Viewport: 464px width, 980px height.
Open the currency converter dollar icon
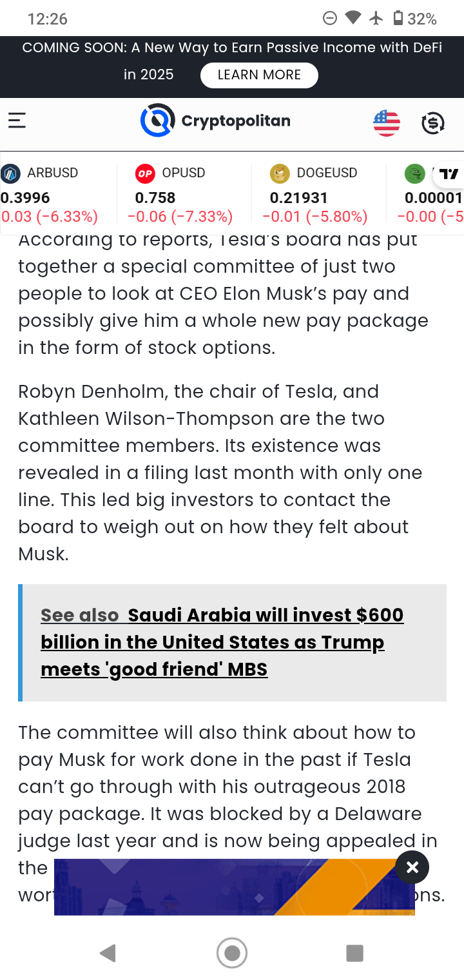pos(432,122)
